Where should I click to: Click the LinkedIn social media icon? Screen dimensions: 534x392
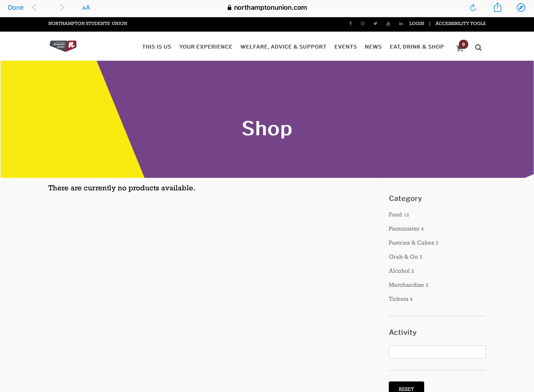pos(401,24)
